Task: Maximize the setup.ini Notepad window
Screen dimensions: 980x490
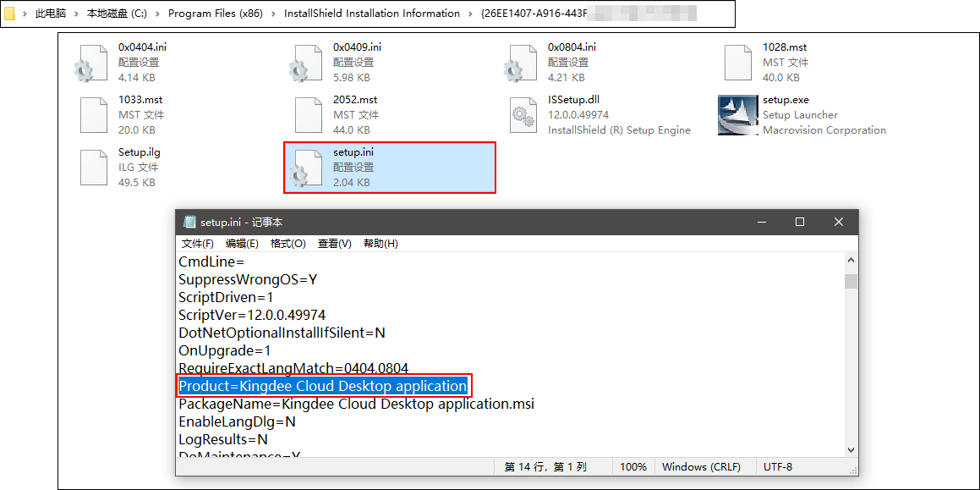Action: (x=799, y=223)
